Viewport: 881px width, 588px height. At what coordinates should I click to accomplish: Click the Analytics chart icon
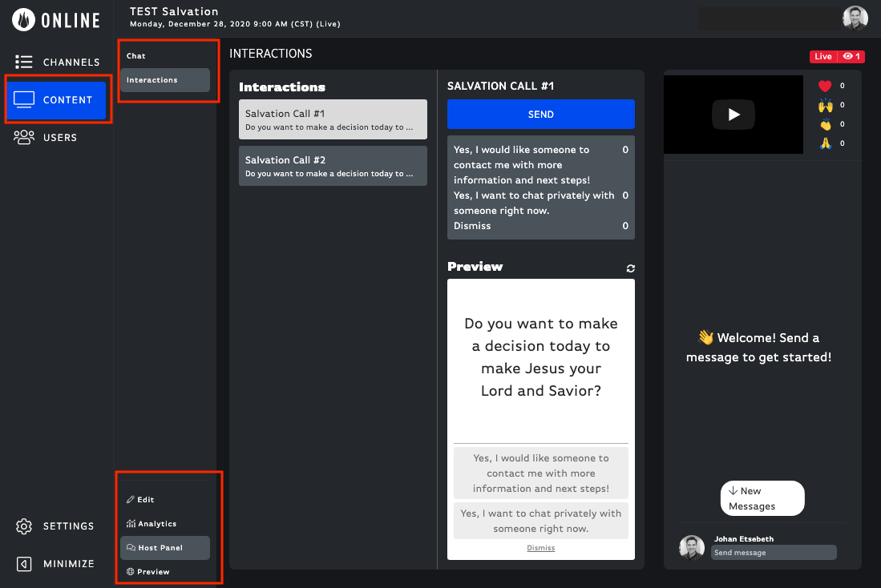pyautogui.click(x=131, y=523)
